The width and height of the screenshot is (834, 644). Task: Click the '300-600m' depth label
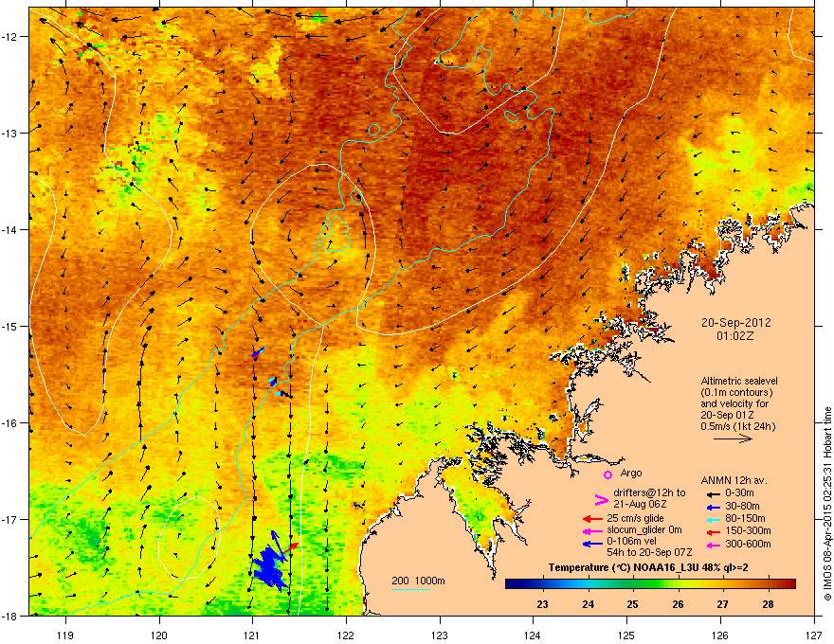[x=748, y=544]
